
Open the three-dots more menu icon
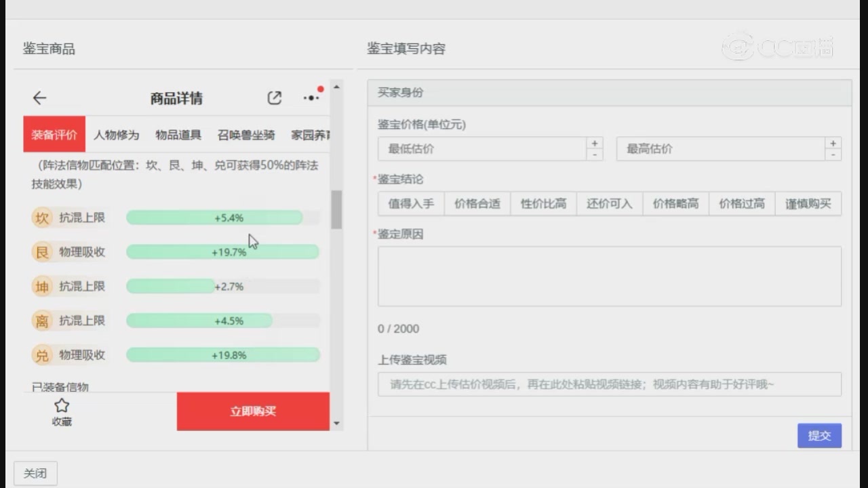[311, 98]
